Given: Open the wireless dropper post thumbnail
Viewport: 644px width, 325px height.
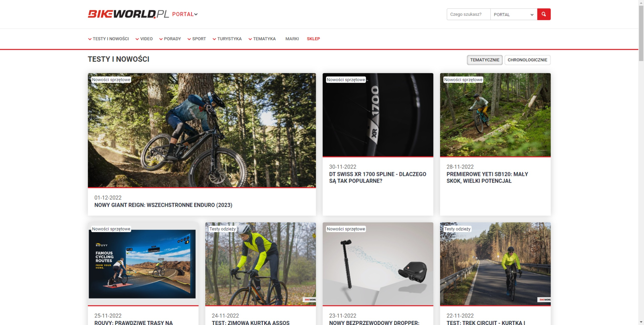Looking at the screenshot, I should click(378, 264).
